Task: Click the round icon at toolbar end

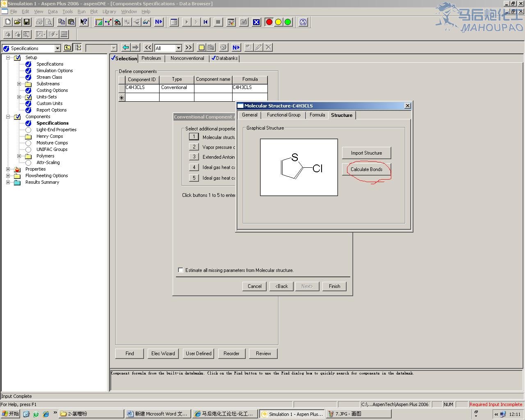Action: point(303,22)
